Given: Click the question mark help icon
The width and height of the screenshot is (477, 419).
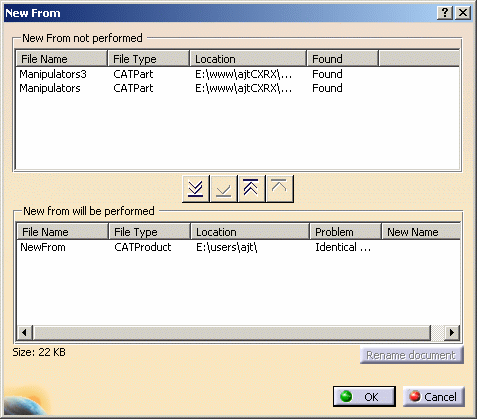Looking at the screenshot, I should click(x=445, y=13).
